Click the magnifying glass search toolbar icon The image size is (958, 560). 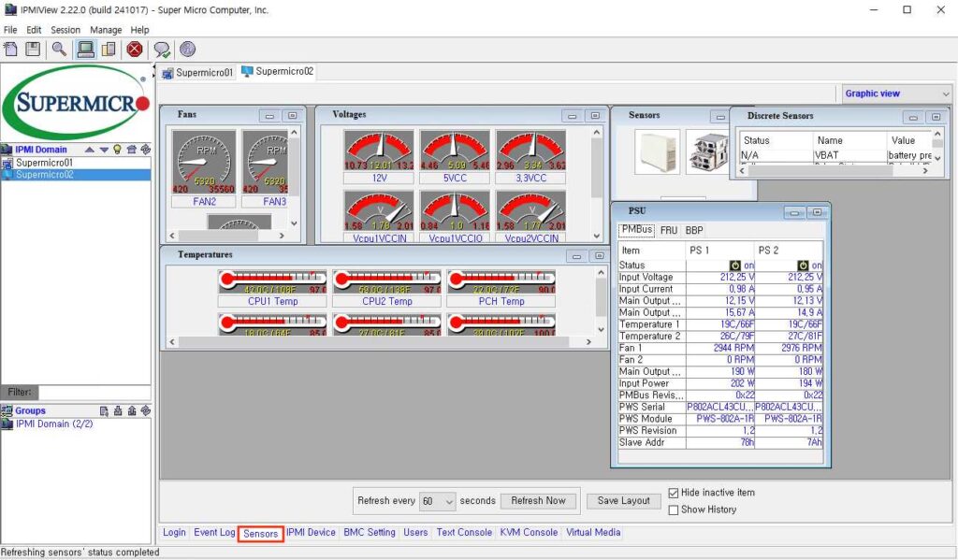pos(59,49)
